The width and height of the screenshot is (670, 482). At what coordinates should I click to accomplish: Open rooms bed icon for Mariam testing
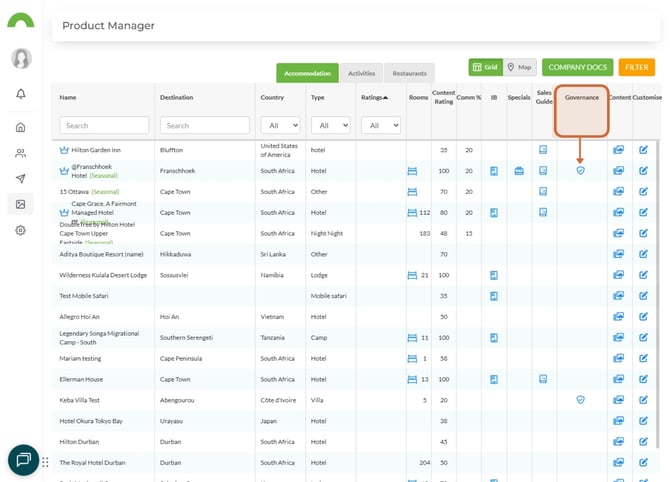point(412,359)
